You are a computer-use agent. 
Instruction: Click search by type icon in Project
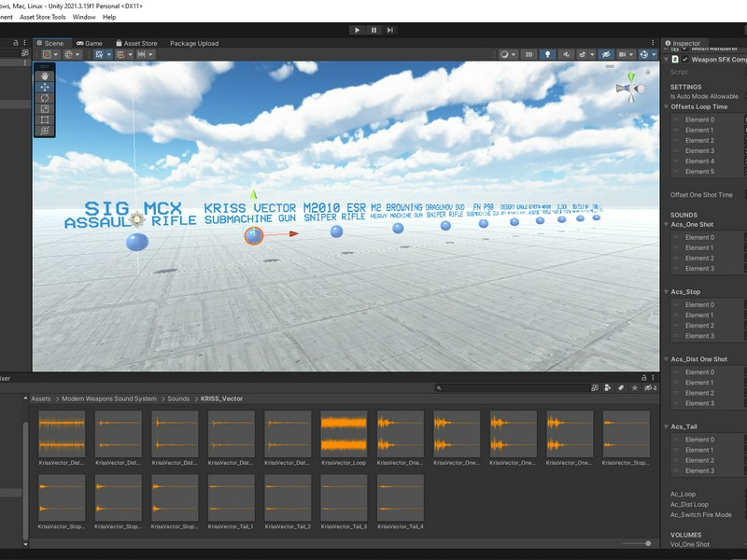(x=608, y=388)
